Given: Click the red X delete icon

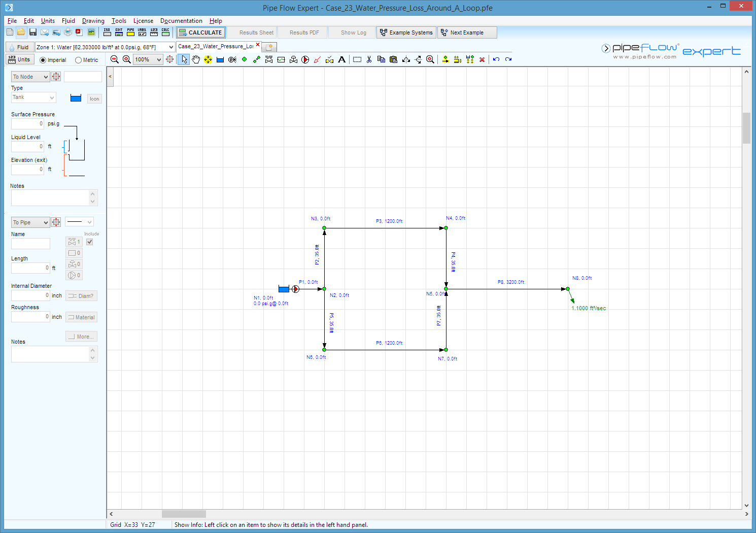Looking at the screenshot, I should click(482, 59).
